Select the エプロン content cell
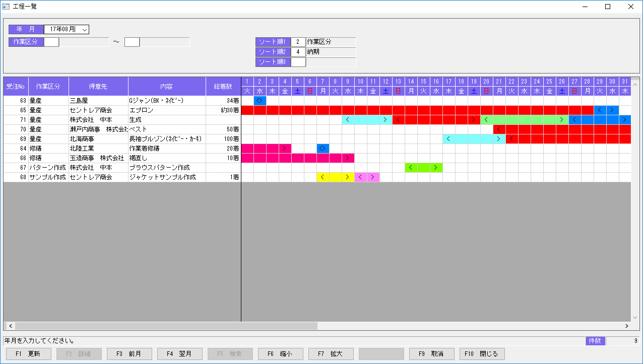This screenshot has height=364, width=643. point(167,110)
